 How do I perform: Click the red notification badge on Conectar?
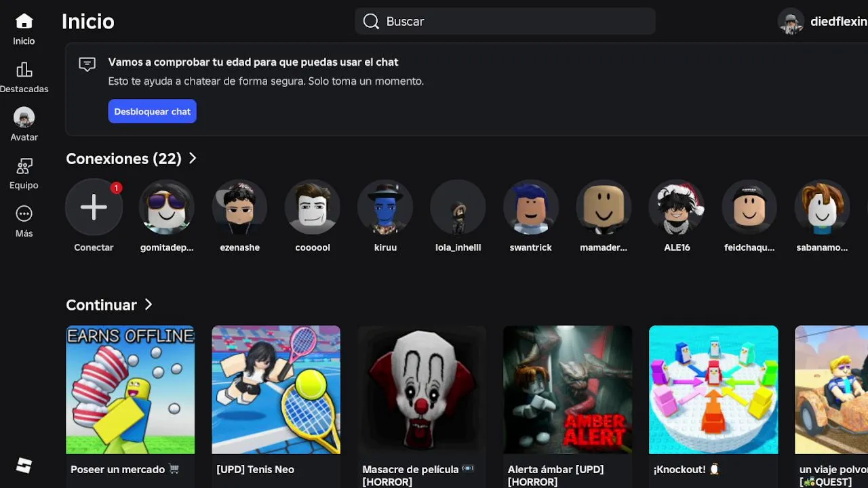click(x=116, y=188)
